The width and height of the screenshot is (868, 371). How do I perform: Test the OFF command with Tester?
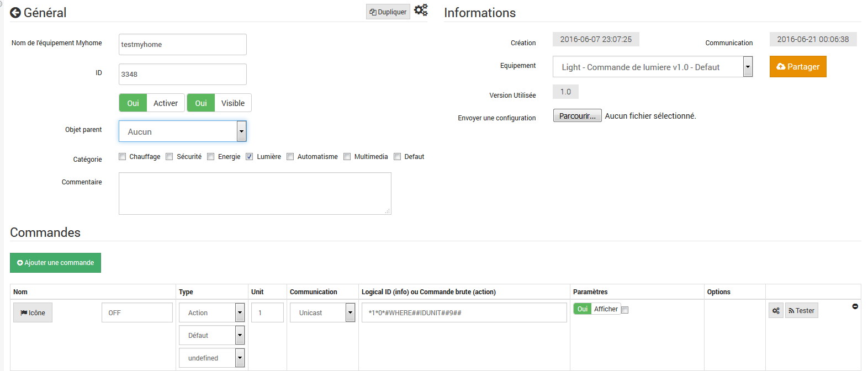point(802,311)
